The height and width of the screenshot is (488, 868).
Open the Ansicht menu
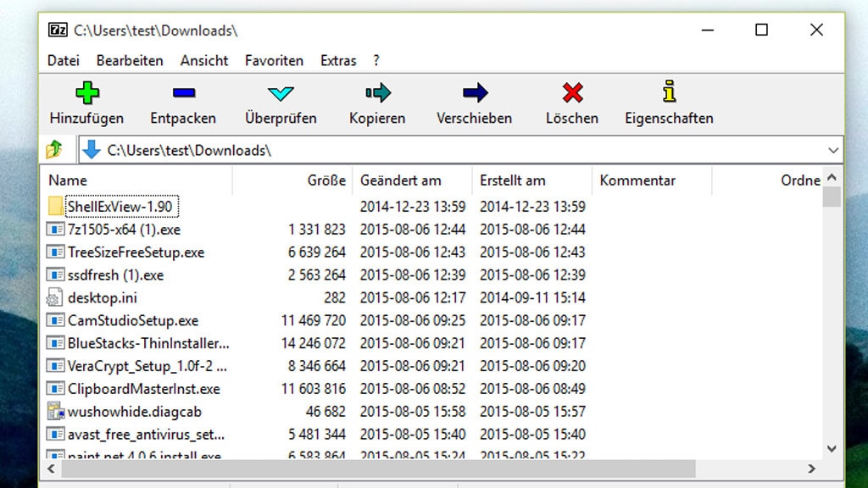pos(203,60)
